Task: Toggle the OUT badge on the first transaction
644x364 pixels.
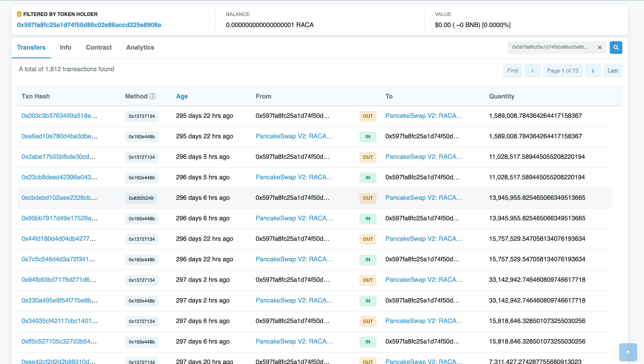Action: click(x=367, y=116)
